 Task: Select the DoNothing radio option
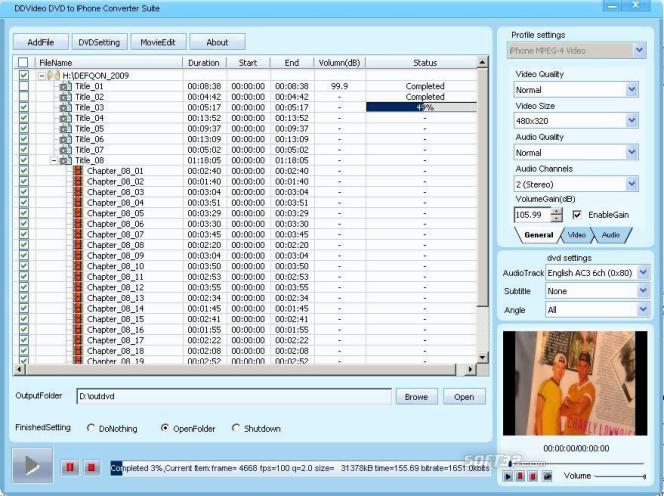(90, 428)
